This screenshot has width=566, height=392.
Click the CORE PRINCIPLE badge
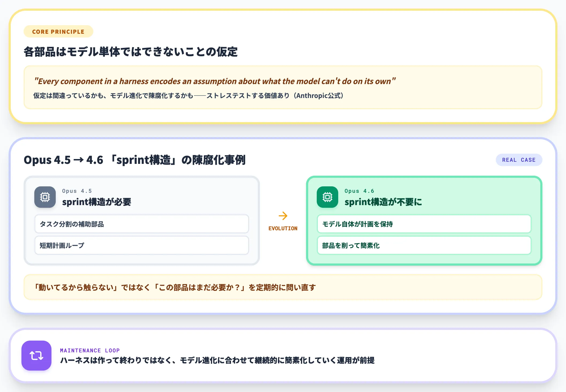(x=58, y=32)
